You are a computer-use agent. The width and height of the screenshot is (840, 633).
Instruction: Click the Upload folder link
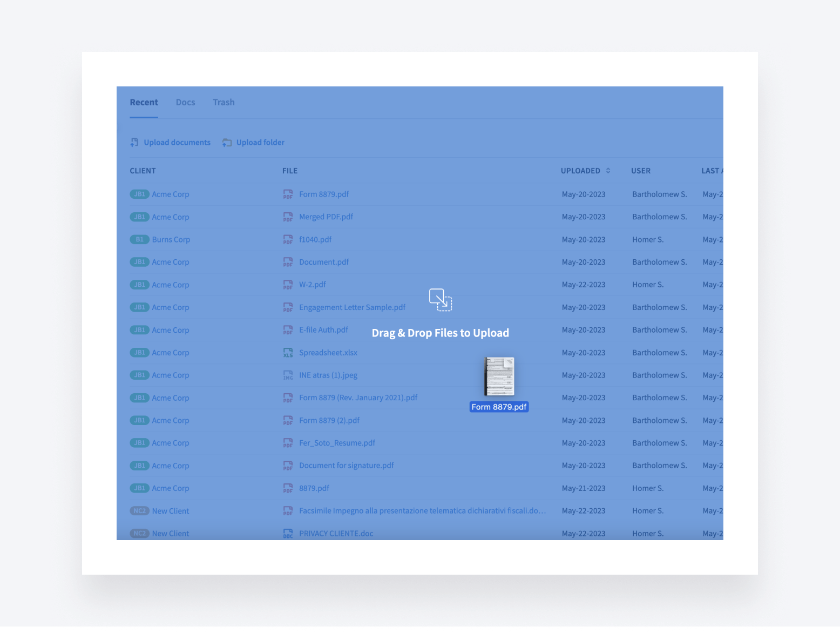(x=260, y=143)
